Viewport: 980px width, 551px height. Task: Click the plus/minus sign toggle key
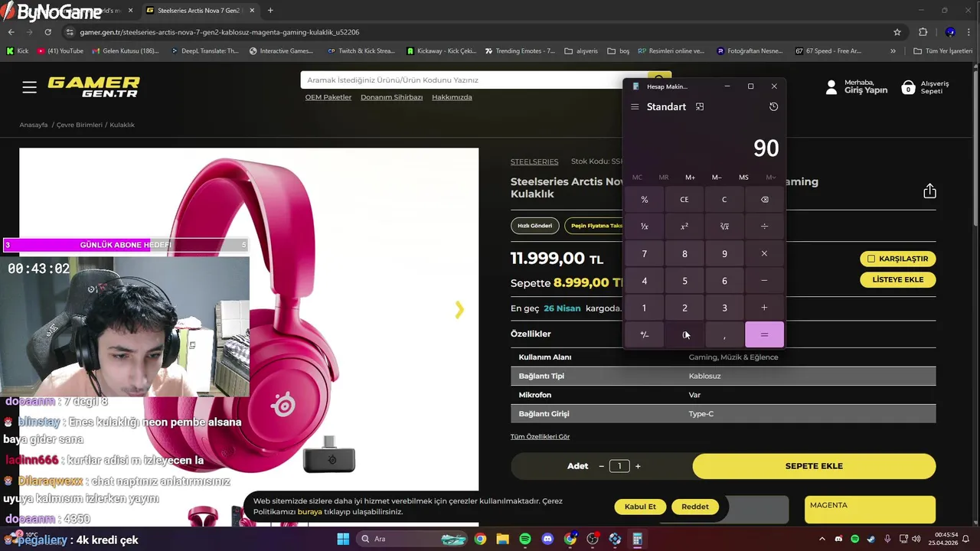(645, 334)
